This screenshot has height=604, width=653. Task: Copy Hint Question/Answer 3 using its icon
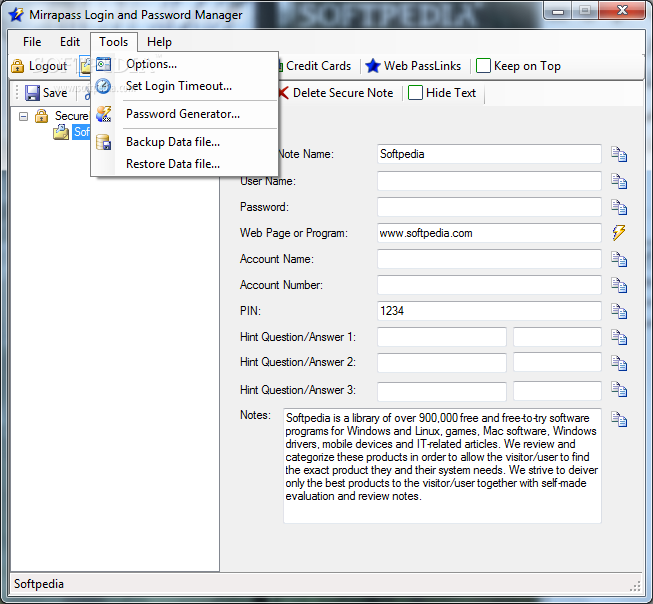(x=619, y=389)
